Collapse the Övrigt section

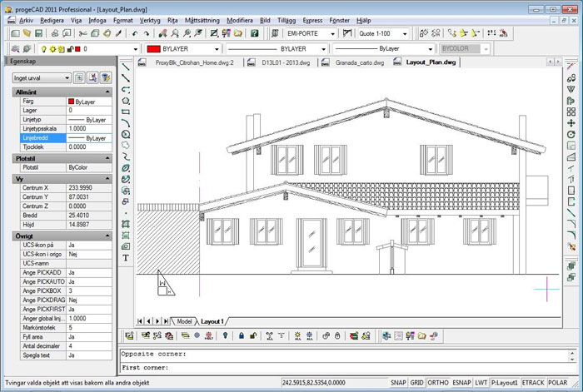click(x=107, y=236)
